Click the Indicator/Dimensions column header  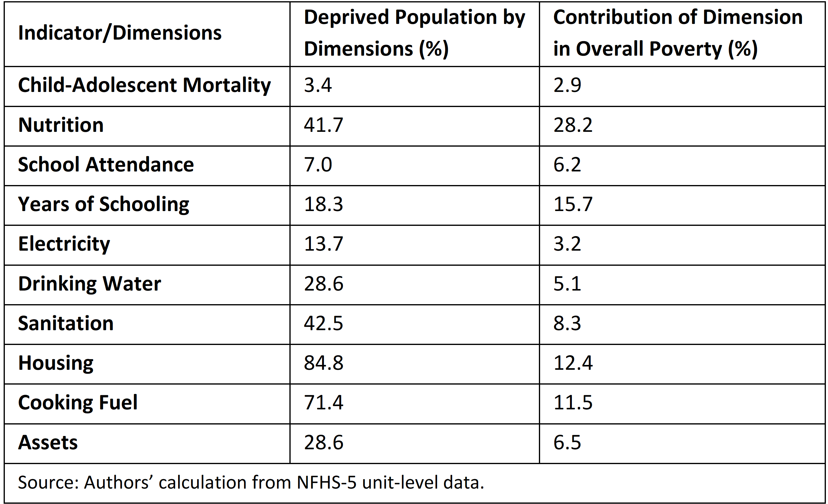point(120,33)
